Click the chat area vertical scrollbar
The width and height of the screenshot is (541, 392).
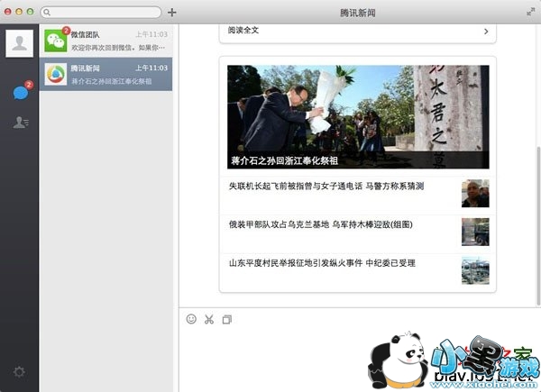[538, 226]
